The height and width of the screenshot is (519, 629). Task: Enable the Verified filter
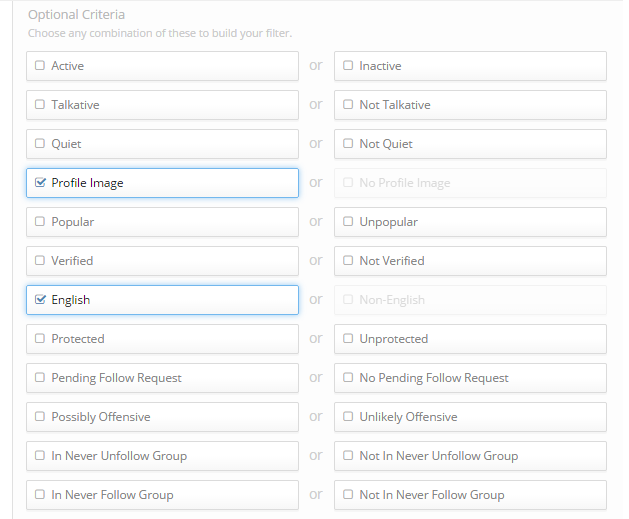[x=40, y=260]
